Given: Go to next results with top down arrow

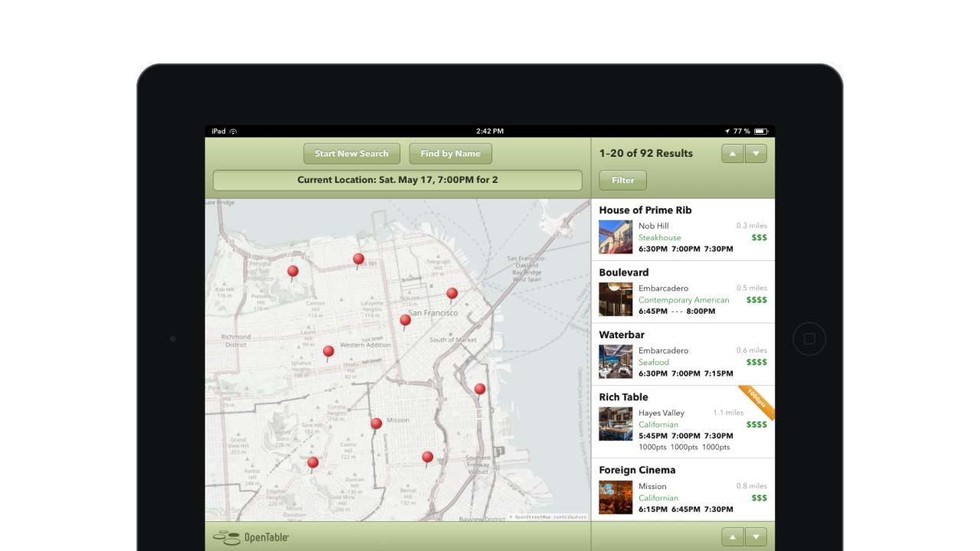Looking at the screenshot, I should click(756, 154).
